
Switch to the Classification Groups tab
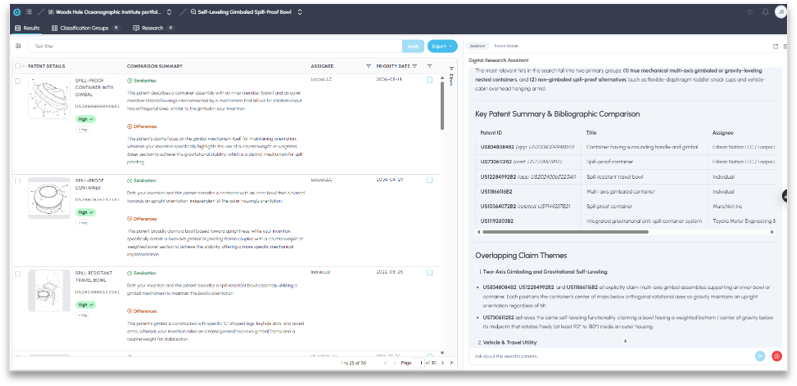[x=85, y=28]
